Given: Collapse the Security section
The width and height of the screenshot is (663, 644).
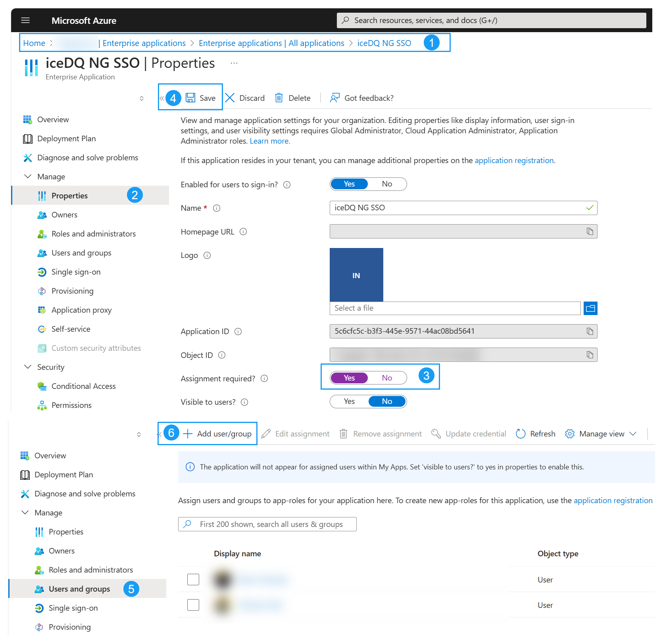Looking at the screenshot, I should [x=27, y=367].
